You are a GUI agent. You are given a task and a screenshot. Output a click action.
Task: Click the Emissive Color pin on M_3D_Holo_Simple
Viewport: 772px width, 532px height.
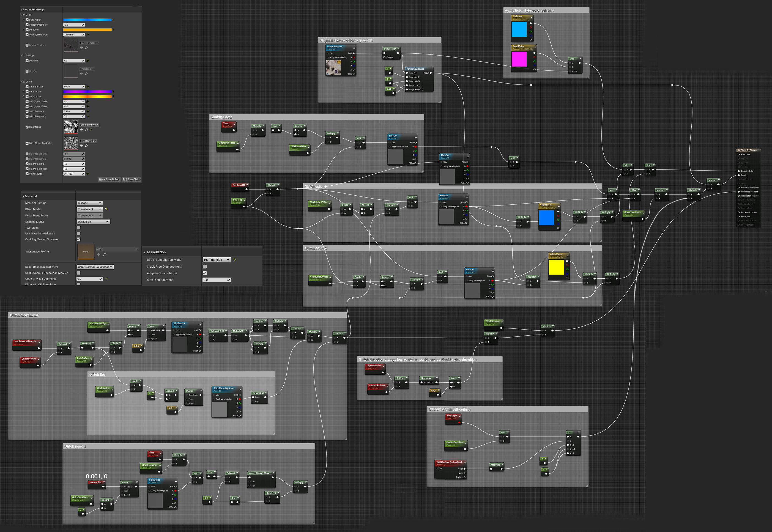[x=739, y=171]
